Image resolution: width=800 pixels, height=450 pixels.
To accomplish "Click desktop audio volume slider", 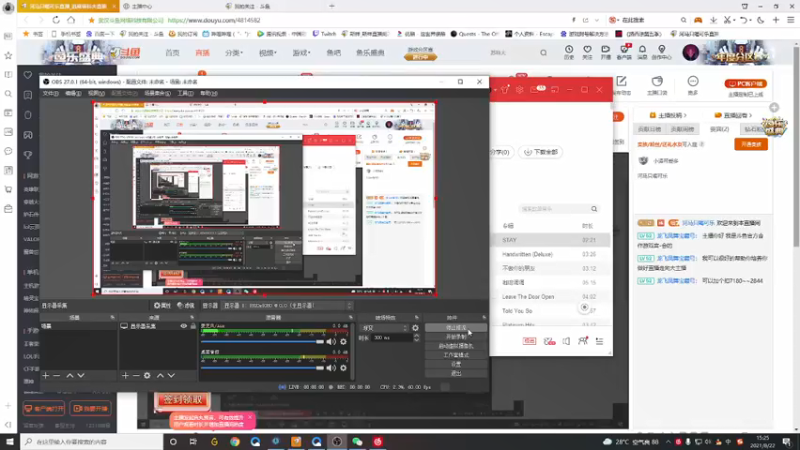I will click(x=263, y=368).
